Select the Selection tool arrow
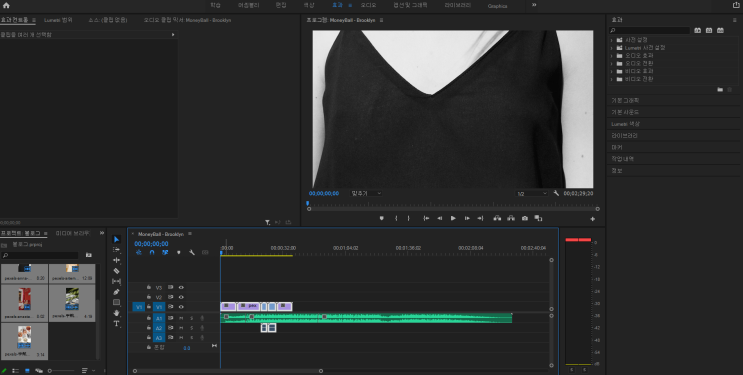 (x=117, y=239)
